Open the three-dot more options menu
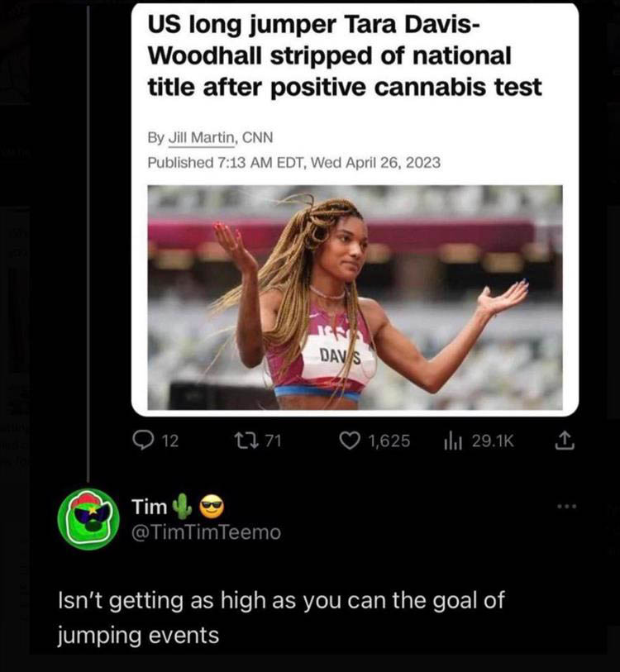 coord(565,503)
